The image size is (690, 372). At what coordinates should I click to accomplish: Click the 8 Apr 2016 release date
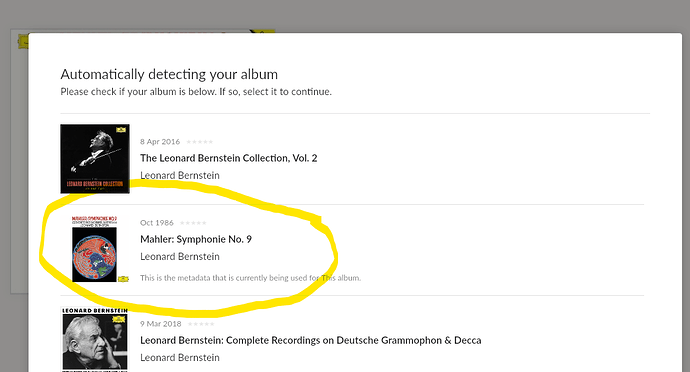click(160, 142)
